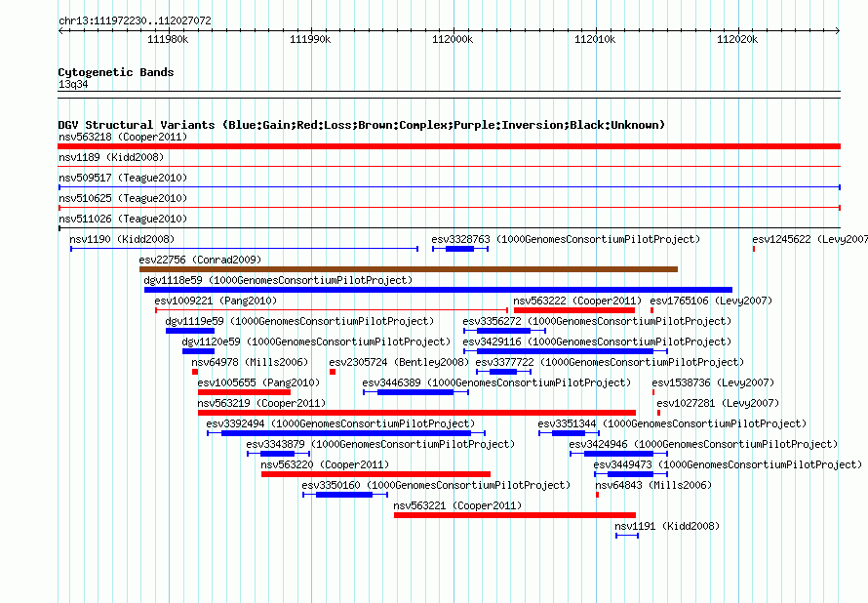This screenshot has width=868, height=603.
Task: Click the esv1005655 (Pang2010) label
Action: tap(258, 382)
